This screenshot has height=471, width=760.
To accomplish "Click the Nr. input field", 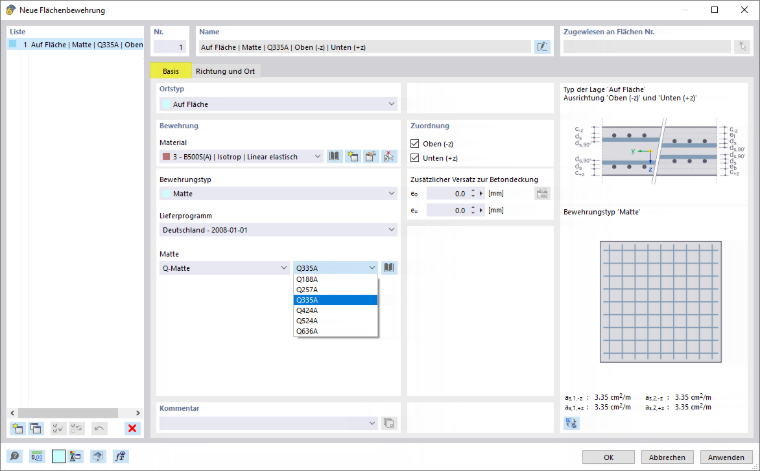I will (170, 47).
